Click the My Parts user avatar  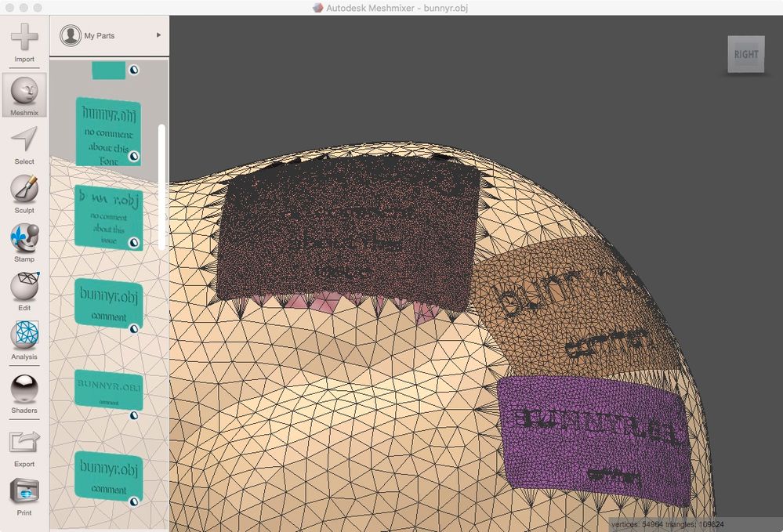click(x=71, y=35)
